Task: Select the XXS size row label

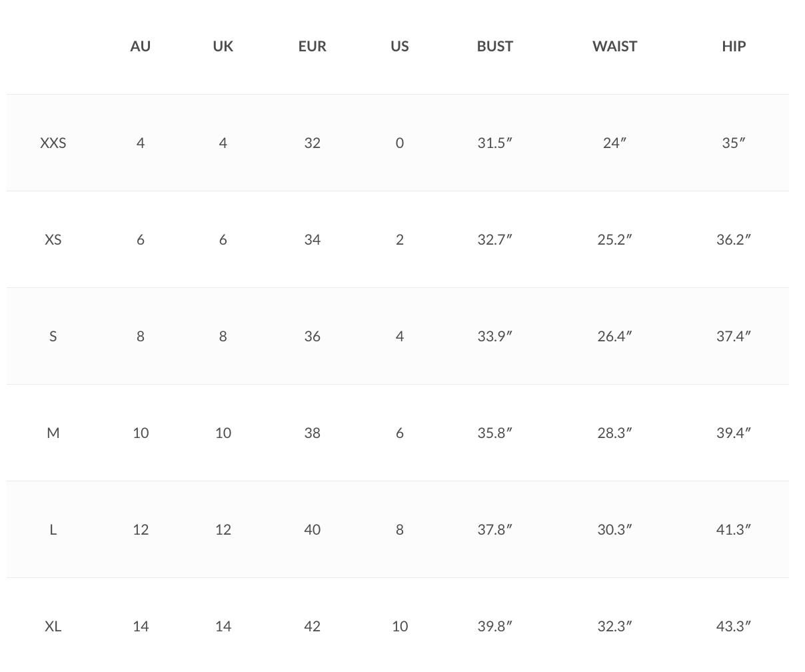Action: 53,143
